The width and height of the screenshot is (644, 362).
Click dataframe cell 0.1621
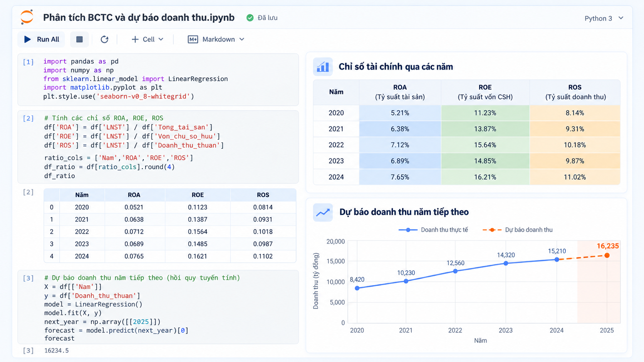198,256
